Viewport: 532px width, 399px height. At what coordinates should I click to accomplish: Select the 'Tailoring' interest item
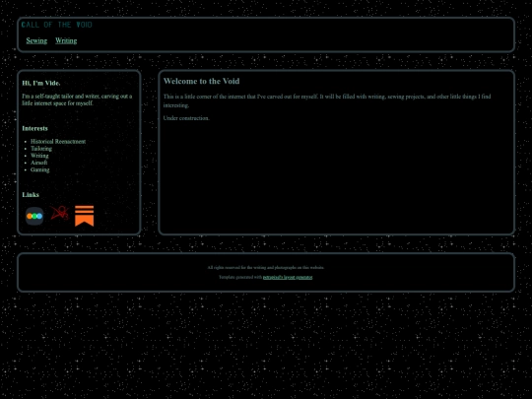coord(41,149)
